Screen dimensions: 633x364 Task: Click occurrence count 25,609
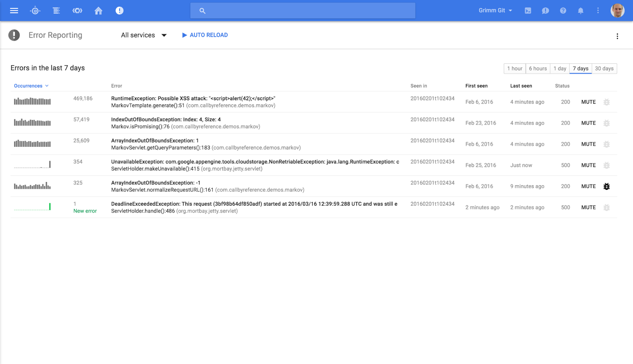pos(81,140)
